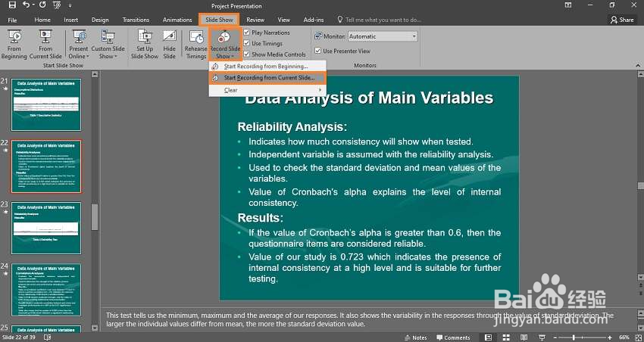Start slide show From Beginning

(14, 45)
